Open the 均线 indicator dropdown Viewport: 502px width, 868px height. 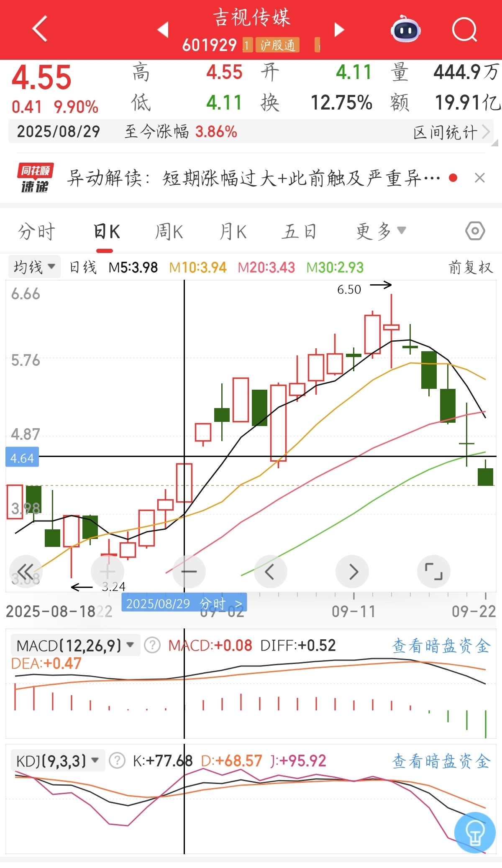[34, 267]
